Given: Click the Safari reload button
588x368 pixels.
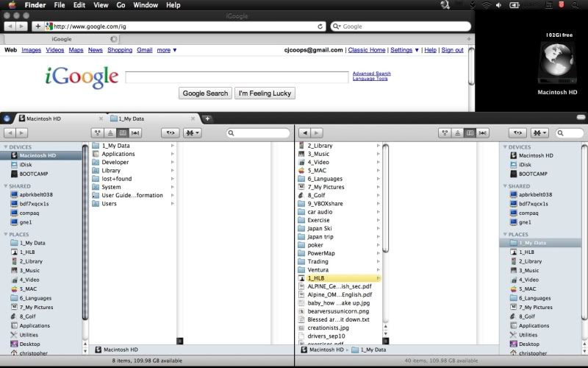Looking at the screenshot, I should [x=320, y=26].
